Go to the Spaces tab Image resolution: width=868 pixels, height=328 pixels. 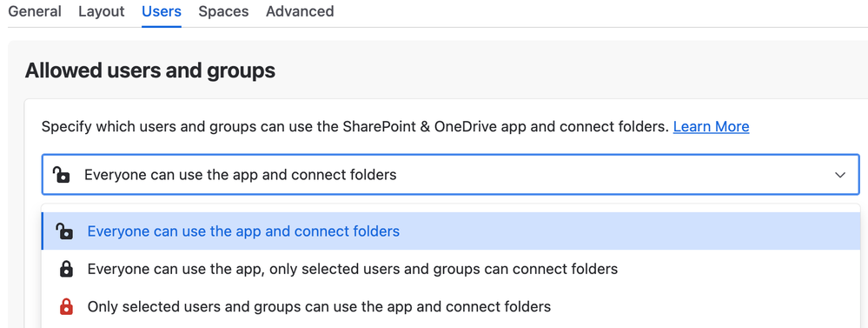[x=223, y=11]
